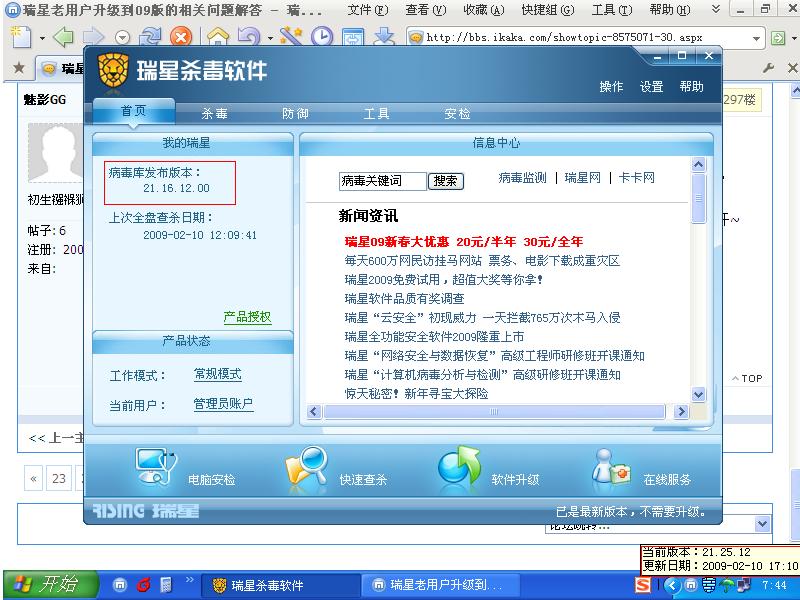
Task: Click the virus keyword search field
Action: click(383, 181)
